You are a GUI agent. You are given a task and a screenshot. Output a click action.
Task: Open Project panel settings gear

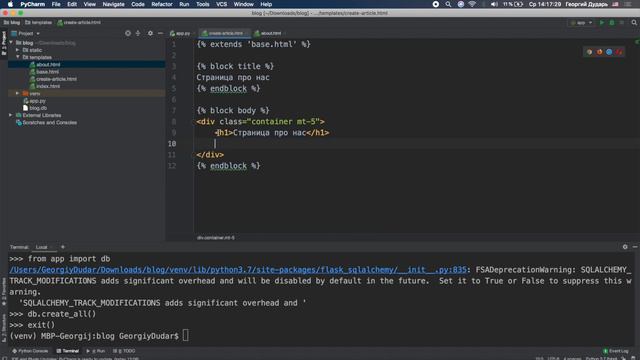click(x=150, y=33)
